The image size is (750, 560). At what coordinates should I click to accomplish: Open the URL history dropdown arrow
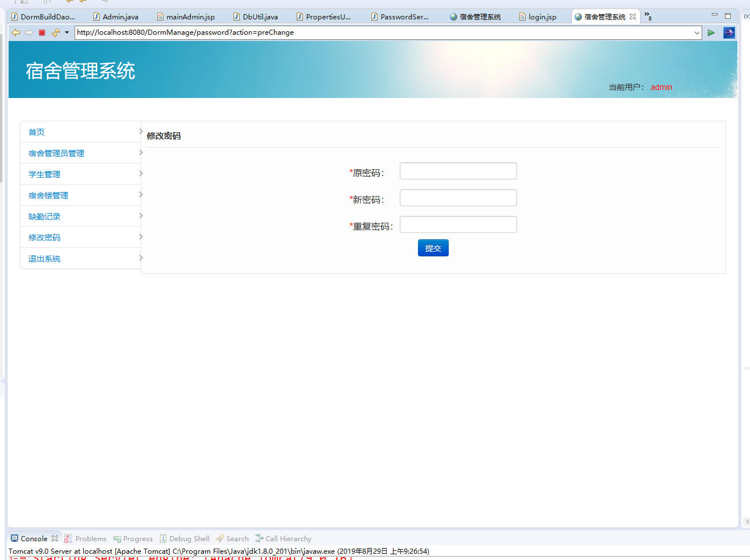(x=696, y=32)
